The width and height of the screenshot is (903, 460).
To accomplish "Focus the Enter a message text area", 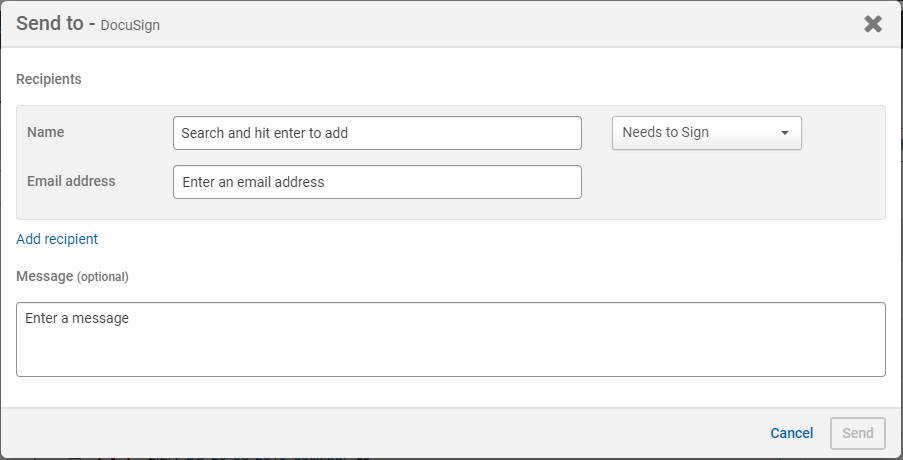I will click(450, 339).
